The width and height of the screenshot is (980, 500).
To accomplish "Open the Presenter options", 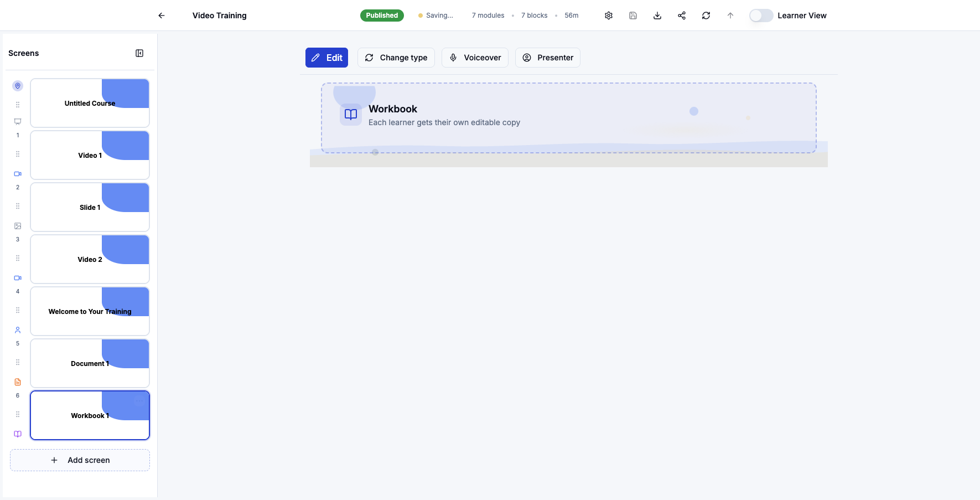I will pyautogui.click(x=547, y=58).
